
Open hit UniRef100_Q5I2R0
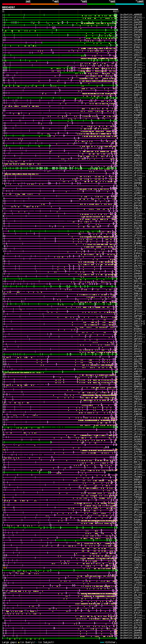coord(131,216)
